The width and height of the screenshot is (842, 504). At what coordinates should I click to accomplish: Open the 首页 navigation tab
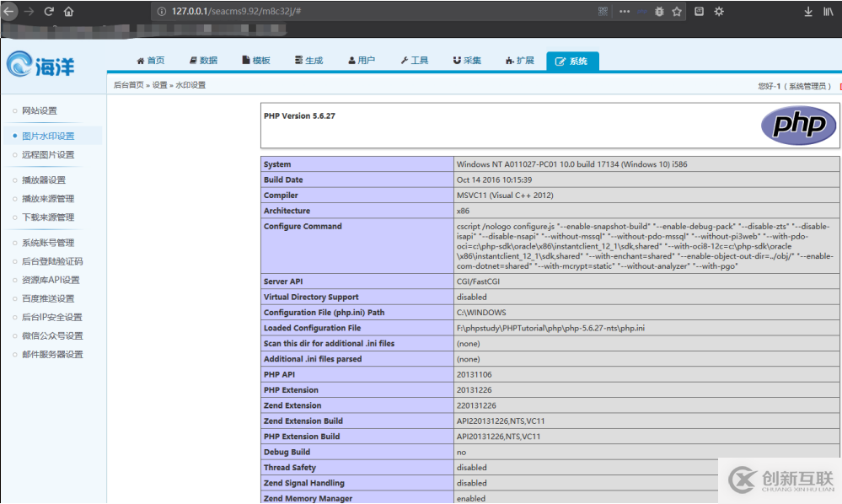[x=151, y=61]
